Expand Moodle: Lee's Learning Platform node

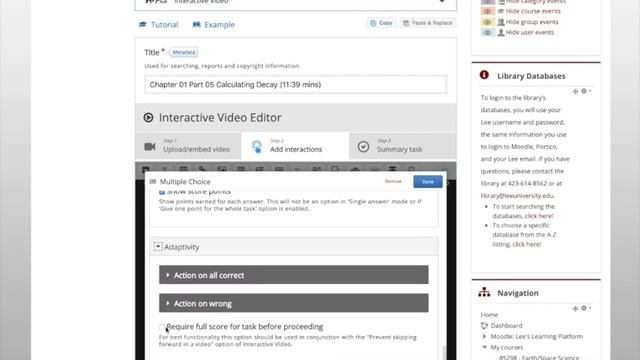coord(484,337)
